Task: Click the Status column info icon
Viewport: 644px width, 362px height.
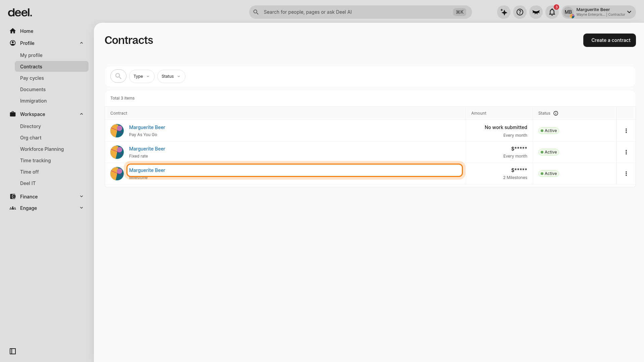Action: tap(556, 113)
